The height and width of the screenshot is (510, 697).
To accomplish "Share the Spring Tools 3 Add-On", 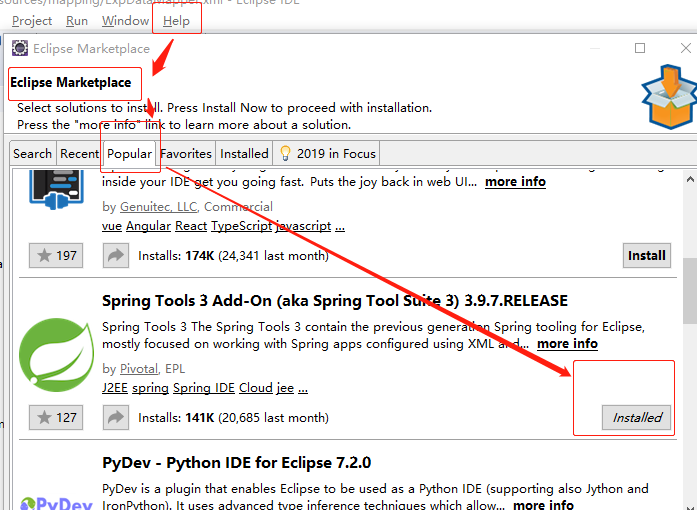I will tap(116, 418).
